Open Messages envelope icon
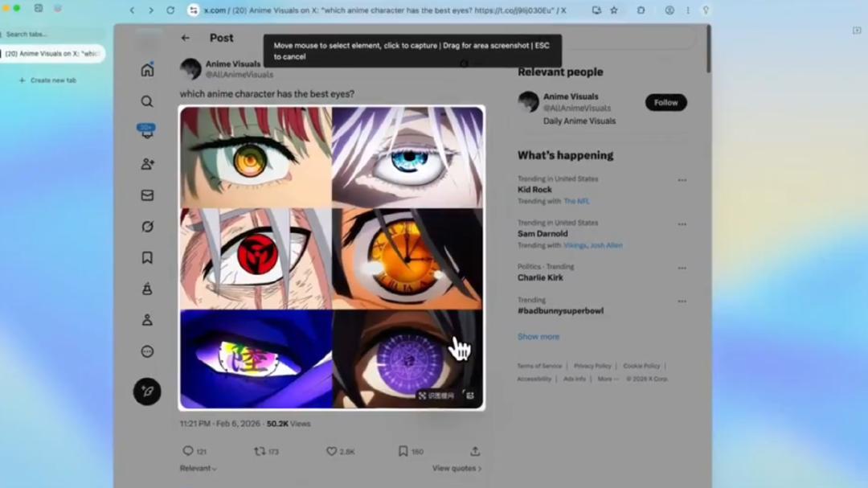 pyautogui.click(x=147, y=195)
